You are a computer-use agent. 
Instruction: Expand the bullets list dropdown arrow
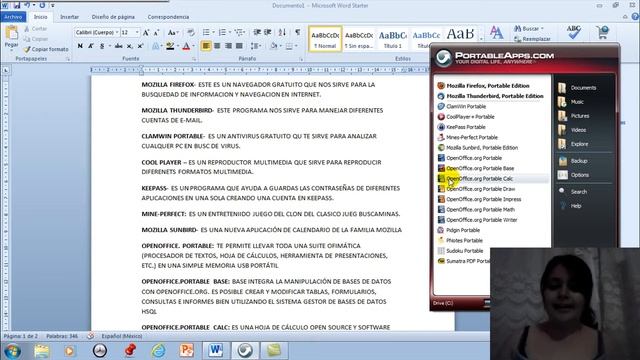pos(213,32)
